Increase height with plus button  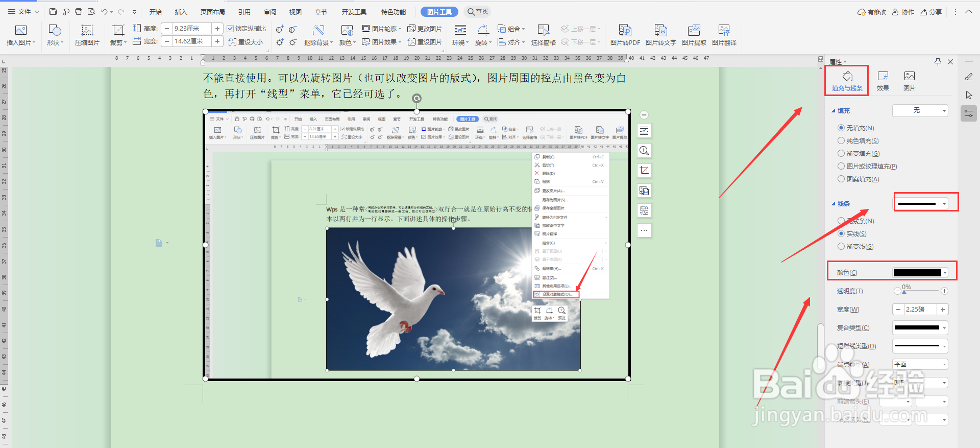[x=217, y=29]
